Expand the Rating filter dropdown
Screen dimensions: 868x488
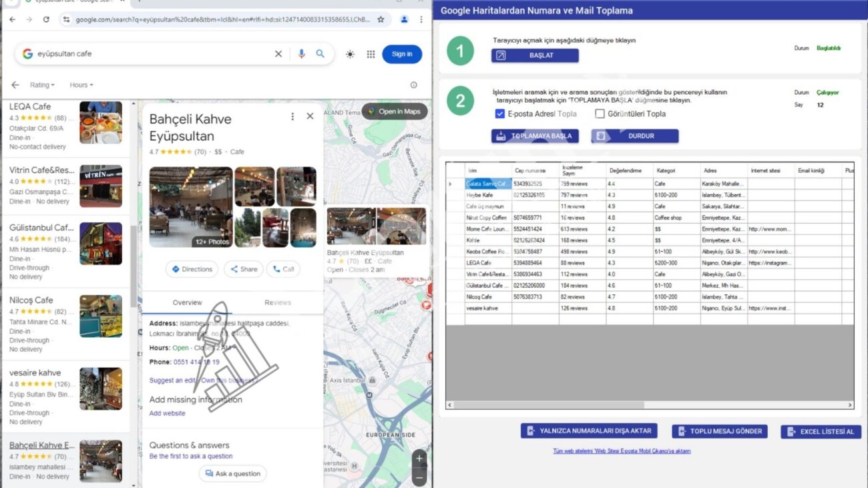coord(42,85)
